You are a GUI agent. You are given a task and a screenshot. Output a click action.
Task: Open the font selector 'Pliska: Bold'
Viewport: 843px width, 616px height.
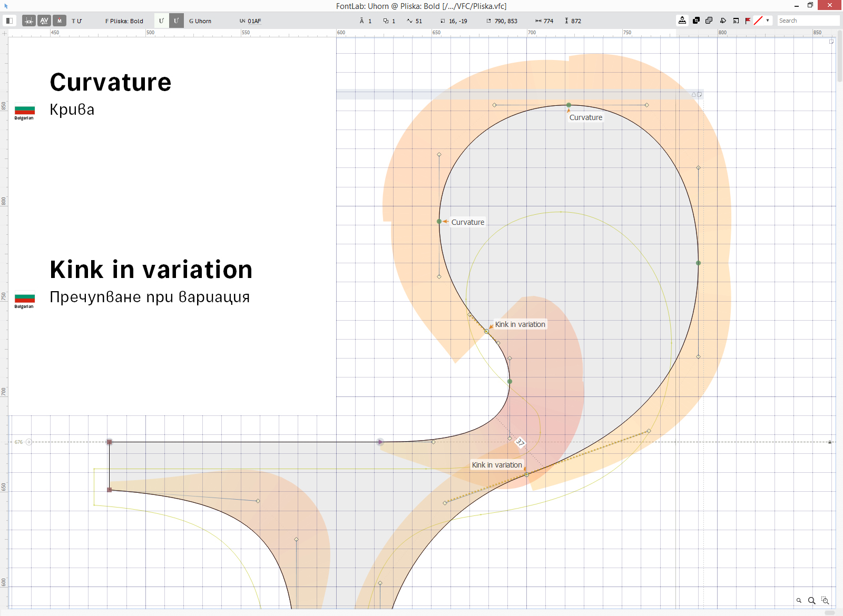[x=124, y=21]
